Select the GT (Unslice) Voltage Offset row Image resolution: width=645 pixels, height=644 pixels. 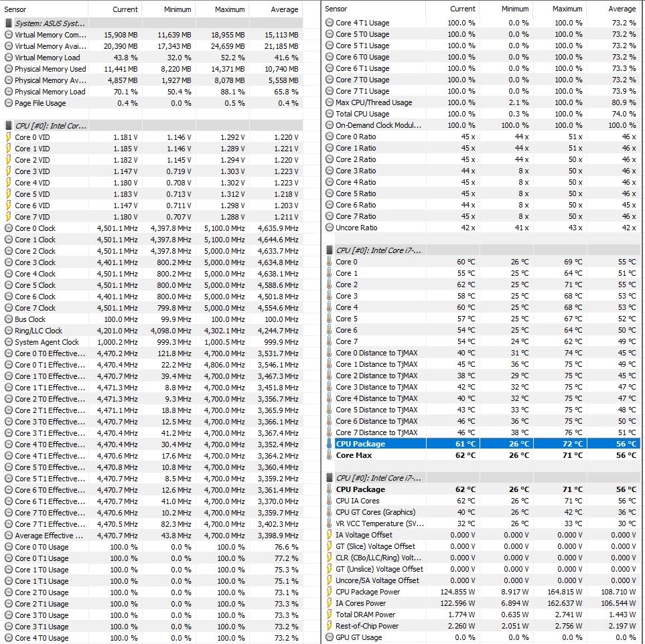pos(482,569)
